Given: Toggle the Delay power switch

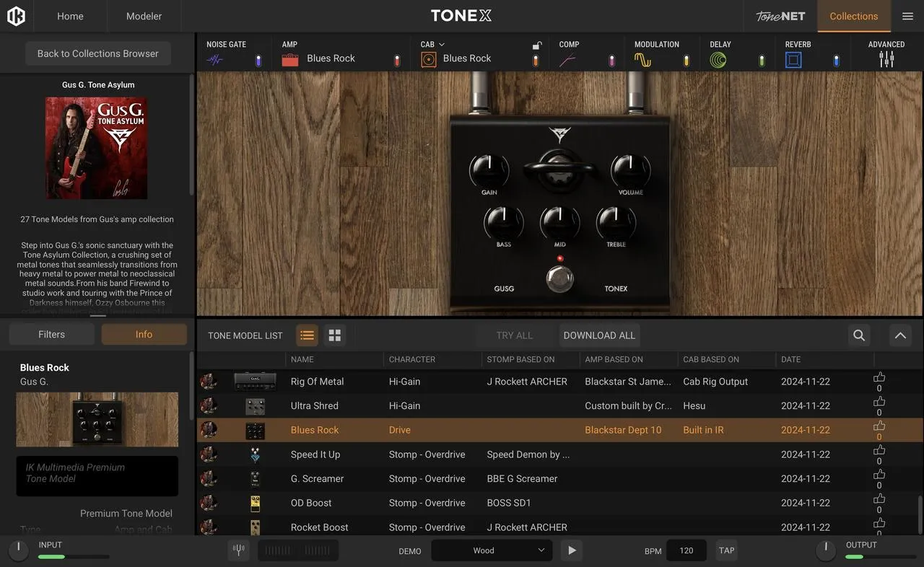Looking at the screenshot, I should click(762, 61).
